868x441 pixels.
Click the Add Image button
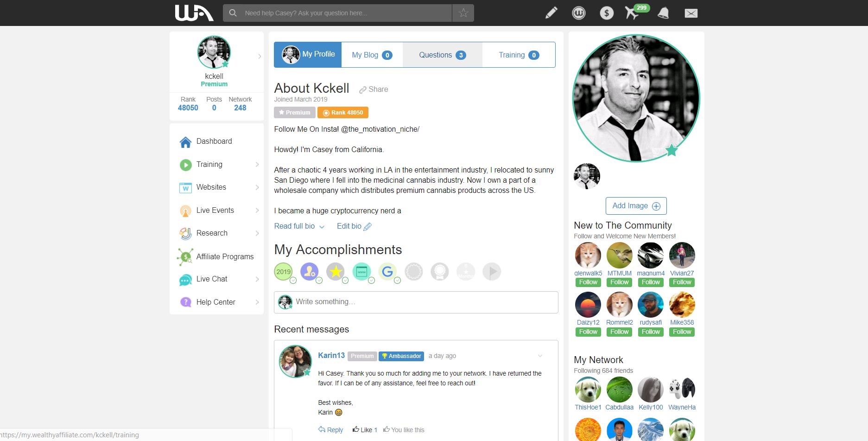click(x=636, y=206)
